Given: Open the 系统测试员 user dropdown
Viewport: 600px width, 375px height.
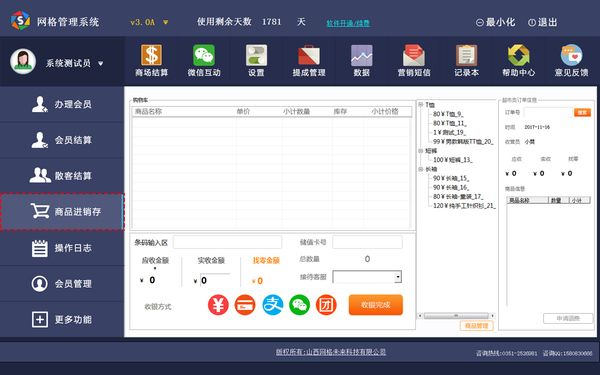Looking at the screenshot, I should (x=101, y=63).
